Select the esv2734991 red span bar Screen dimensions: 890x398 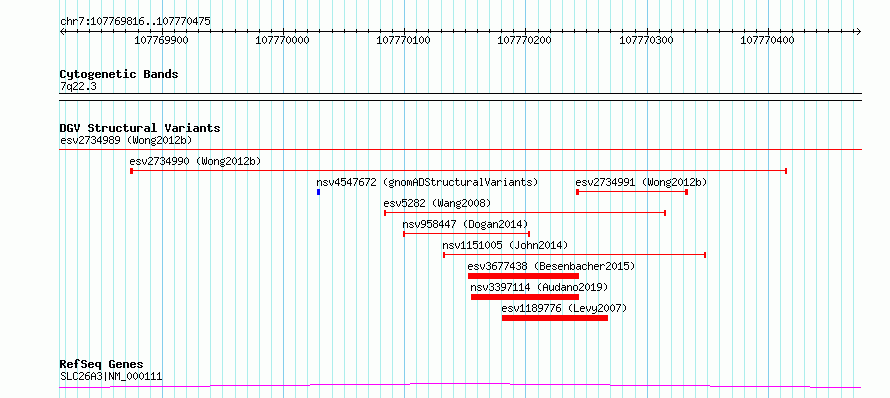[x=632, y=192]
